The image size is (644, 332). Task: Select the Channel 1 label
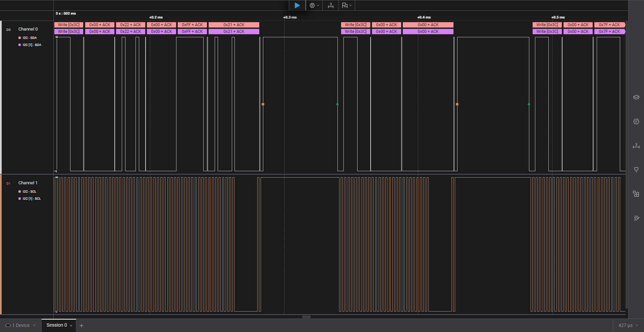(28, 183)
